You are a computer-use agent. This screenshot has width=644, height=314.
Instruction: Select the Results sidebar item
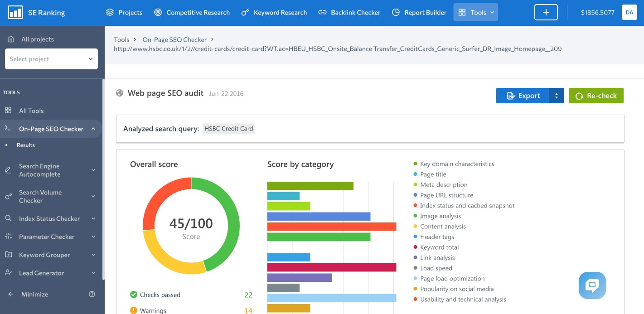coord(26,145)
